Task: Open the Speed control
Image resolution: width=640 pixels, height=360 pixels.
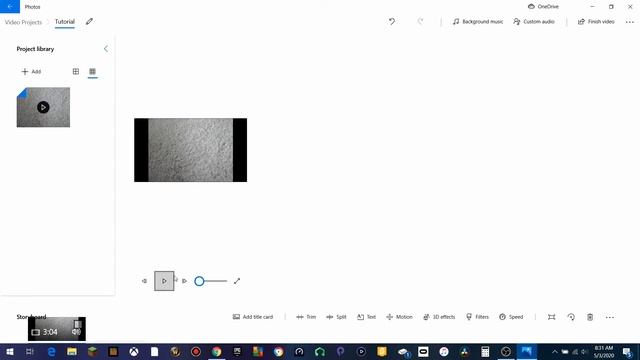Action: (511, 317)
